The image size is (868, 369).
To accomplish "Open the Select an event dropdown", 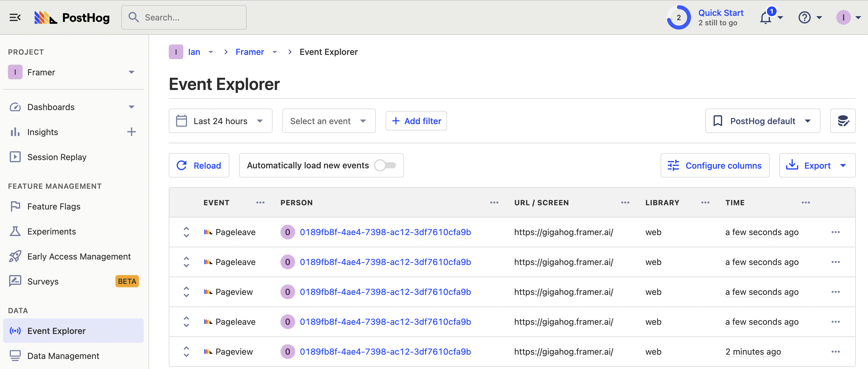I will pyautogui.click(x=329, y=121).
